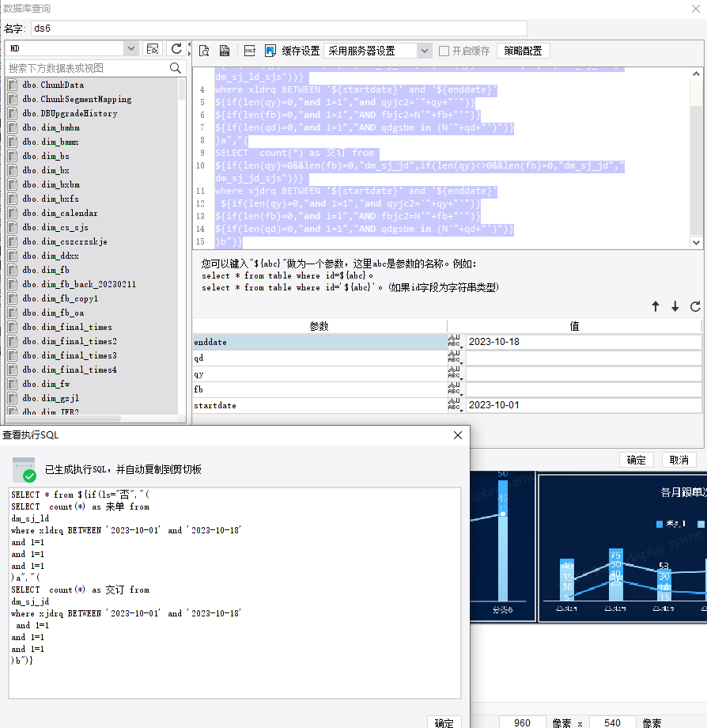The height and width of the screenshot is (728, 707).
Task: Click the table icon of dbo.dim_fb
Action: [x=13, y=270]
